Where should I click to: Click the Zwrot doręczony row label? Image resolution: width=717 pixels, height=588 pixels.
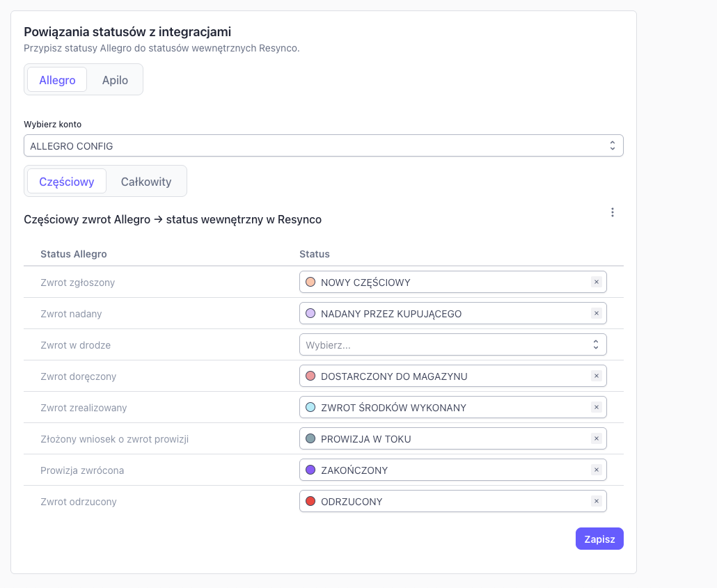(78, 376)
